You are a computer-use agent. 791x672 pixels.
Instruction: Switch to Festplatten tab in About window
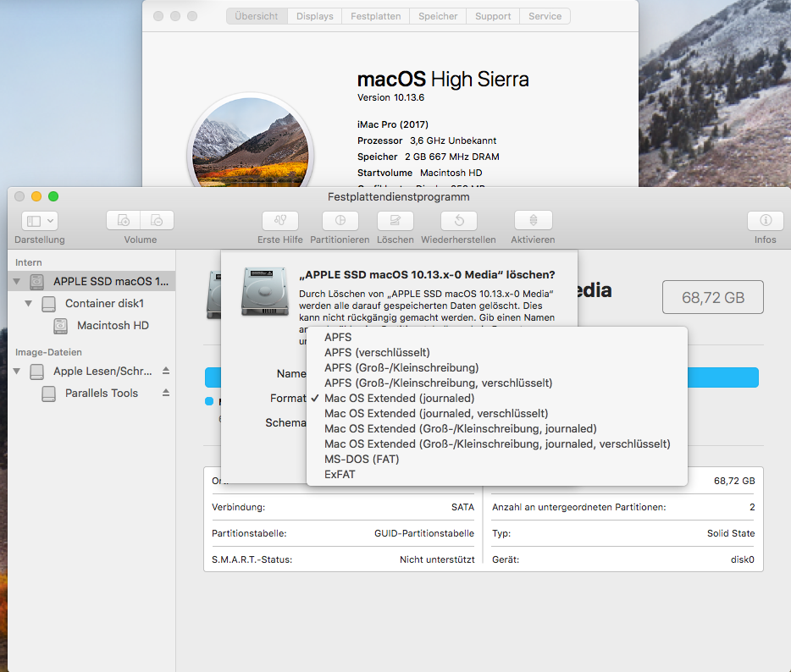(x=376, y=16)
